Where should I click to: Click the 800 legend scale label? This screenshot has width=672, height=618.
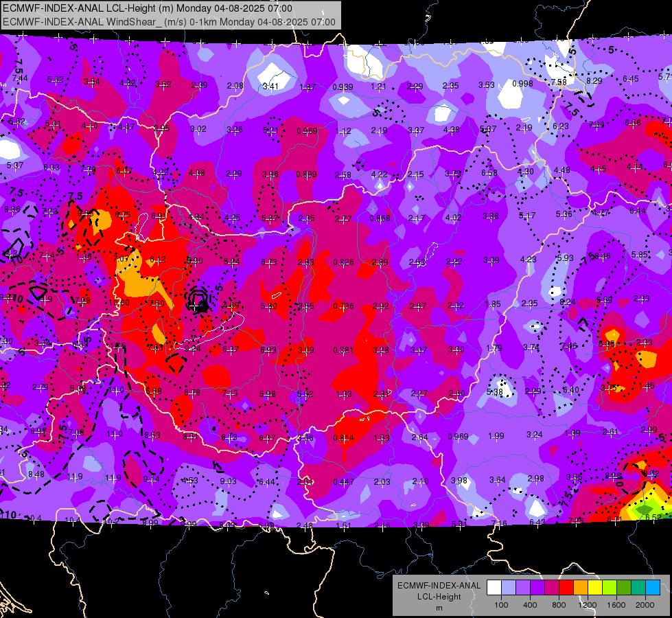coord(559,605)
